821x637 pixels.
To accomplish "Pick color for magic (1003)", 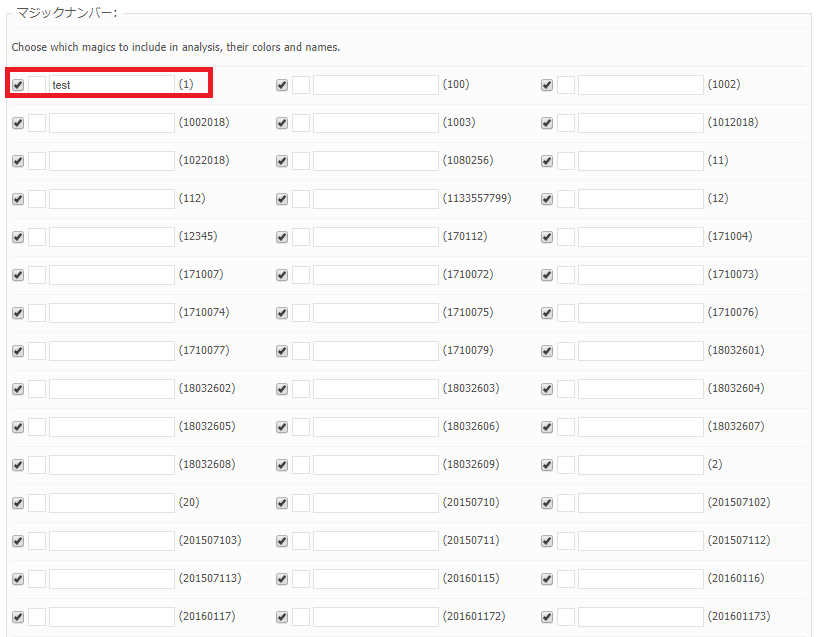I will pos(301,123).
